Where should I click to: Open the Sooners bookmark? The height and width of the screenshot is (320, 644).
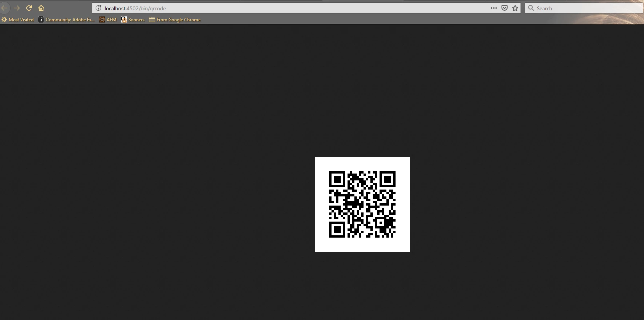point(133,19)
